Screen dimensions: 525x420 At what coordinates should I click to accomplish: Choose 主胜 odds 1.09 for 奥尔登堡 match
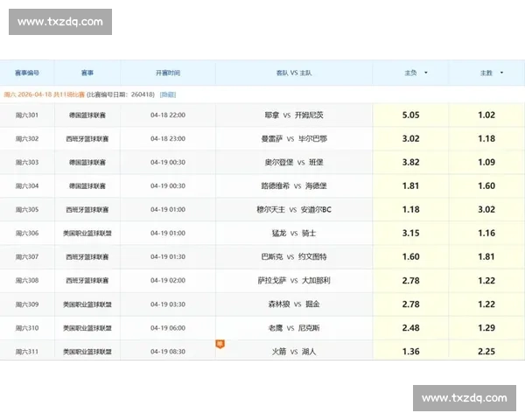pos(486,162)
